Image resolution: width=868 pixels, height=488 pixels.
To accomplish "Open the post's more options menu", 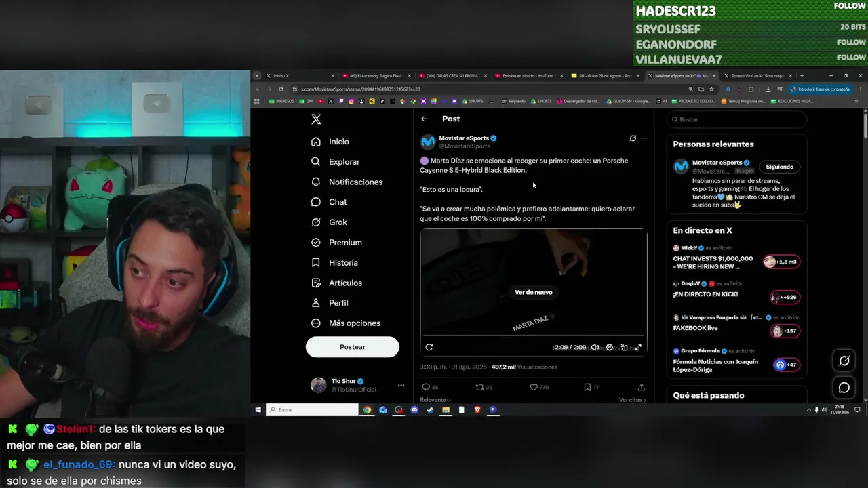I will tap(644, 138).
